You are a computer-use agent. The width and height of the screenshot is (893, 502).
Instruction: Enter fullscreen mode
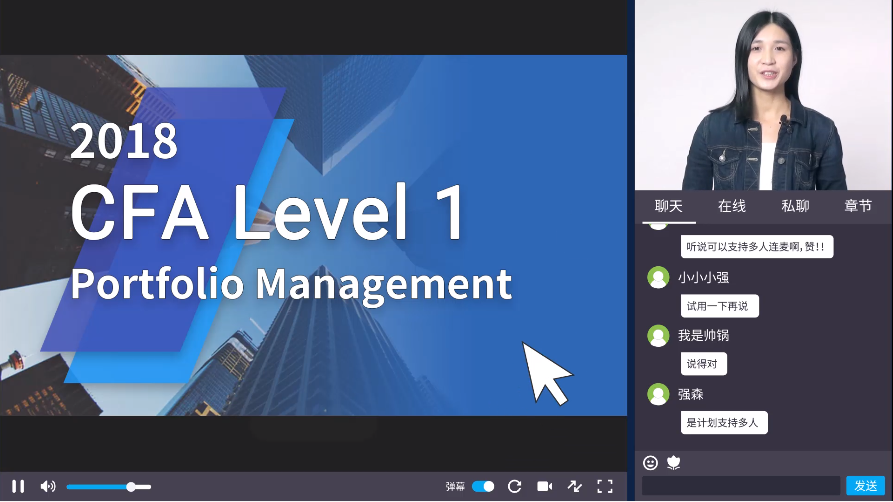click(605, 486)
